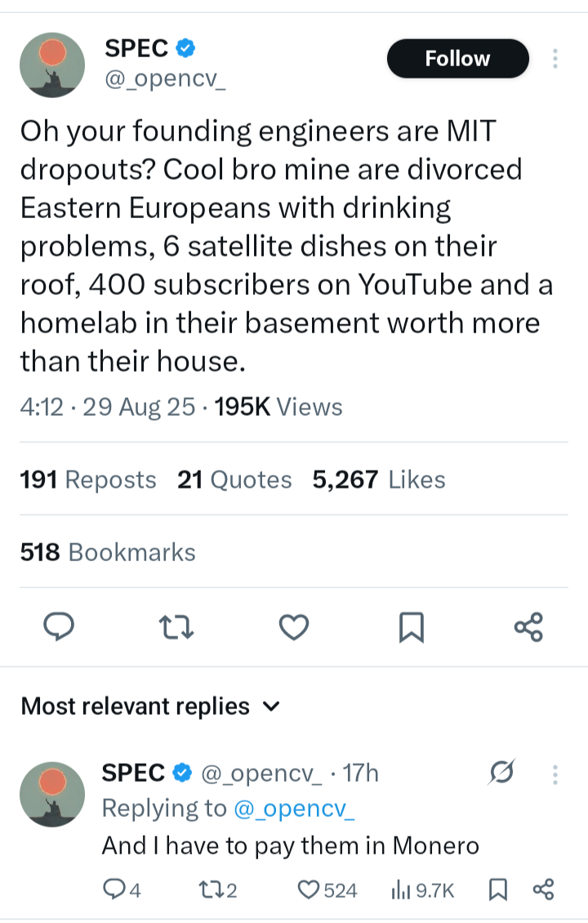Screen dimensions: 588x923
Task: Bookmark the Monero reply
Action: point(496,890)
